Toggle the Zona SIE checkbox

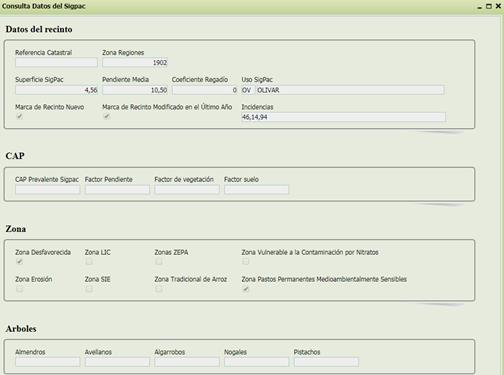coord(89,289)
